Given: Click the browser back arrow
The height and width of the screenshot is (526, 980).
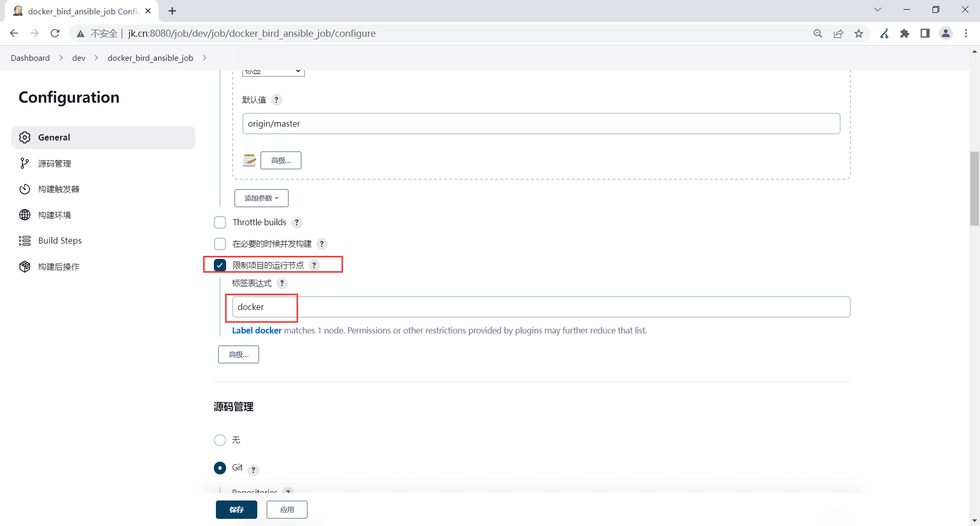Looking at the screenshot, I should point(14,33).
